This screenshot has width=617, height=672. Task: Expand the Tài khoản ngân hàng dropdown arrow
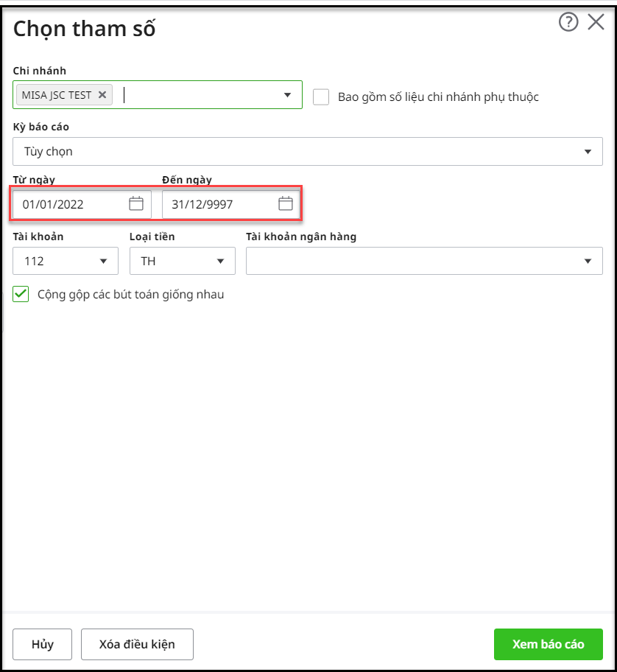pos(588,261)
